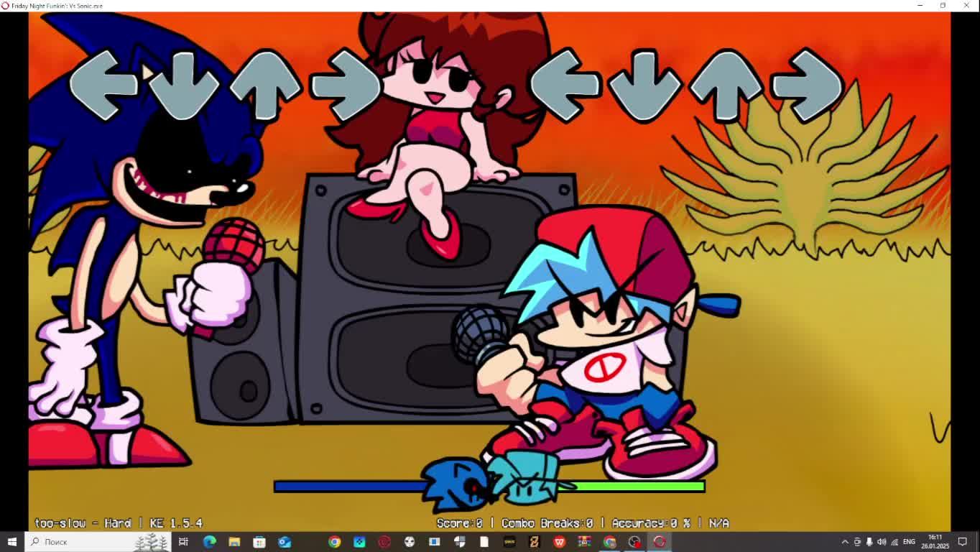Show hidden system tray icons
Screen dimensions: 980x552
tap(845, 542)
